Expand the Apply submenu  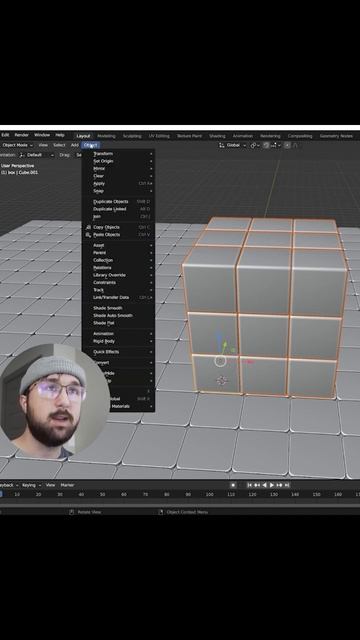point(118,184)
